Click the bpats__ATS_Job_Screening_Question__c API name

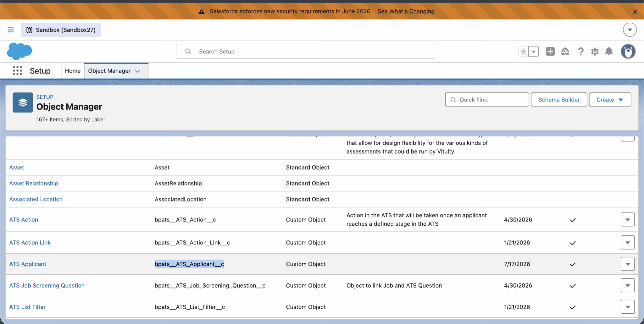pos(210,285)
